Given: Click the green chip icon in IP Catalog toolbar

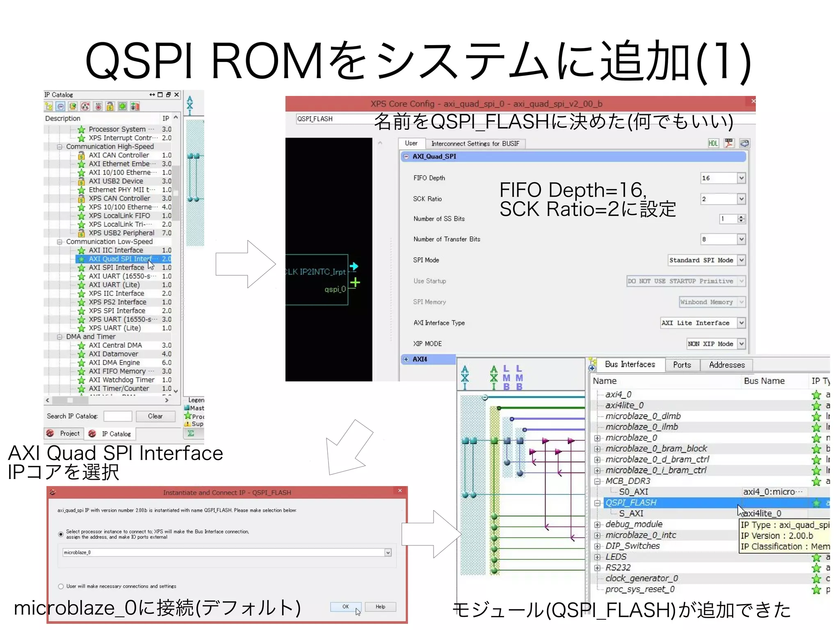Looking at the screenshot, I should pyautogui.click(x=122, y=107).
